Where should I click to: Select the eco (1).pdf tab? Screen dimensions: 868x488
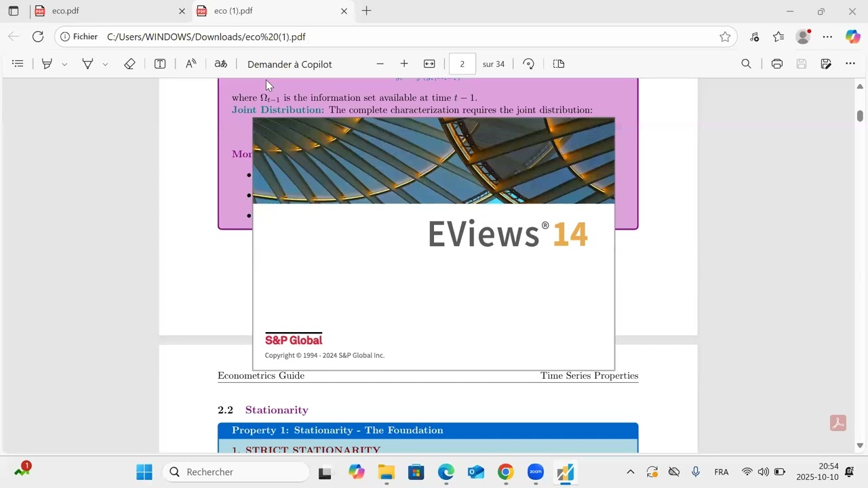coord(273,11)
